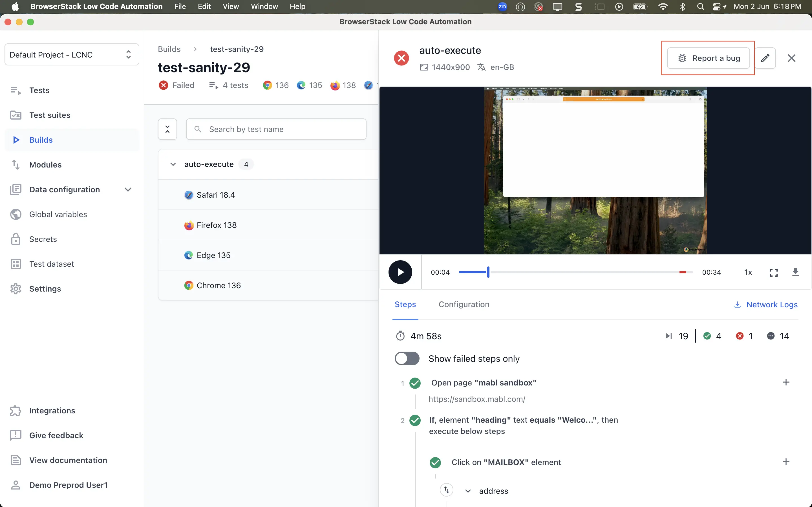Open the Apple menu
This screenshot has height=507, width=812.
tap(15, 6)
